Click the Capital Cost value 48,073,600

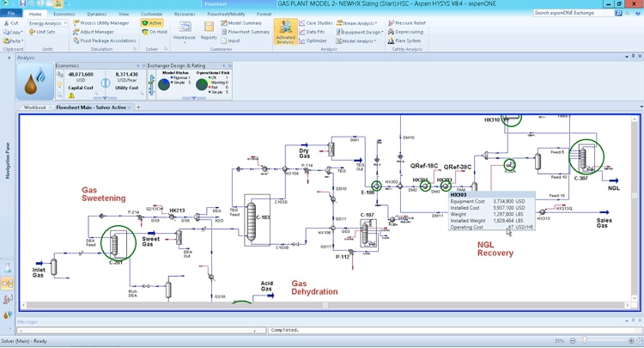pos(81,75)
